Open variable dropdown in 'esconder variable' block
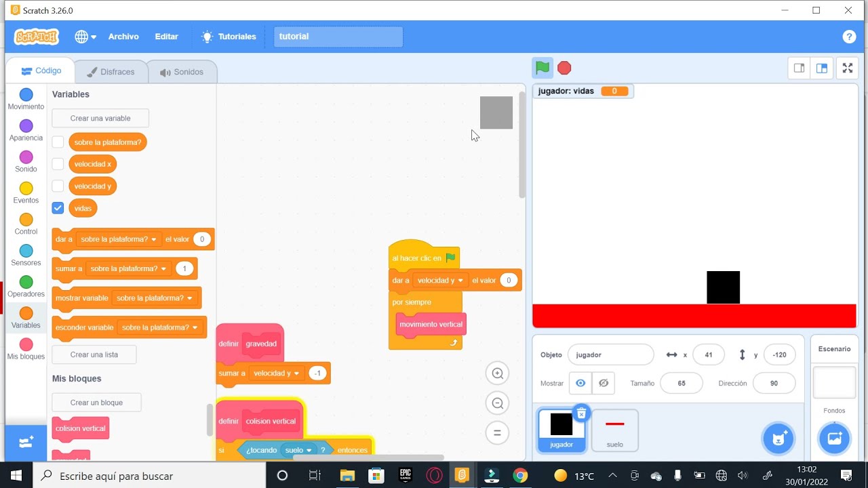 pyautogui.click(x=160, y=327)
